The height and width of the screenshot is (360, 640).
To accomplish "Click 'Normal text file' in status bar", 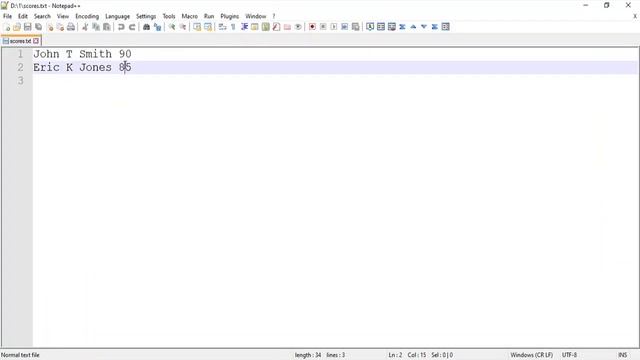I will [x=20, y=355].
